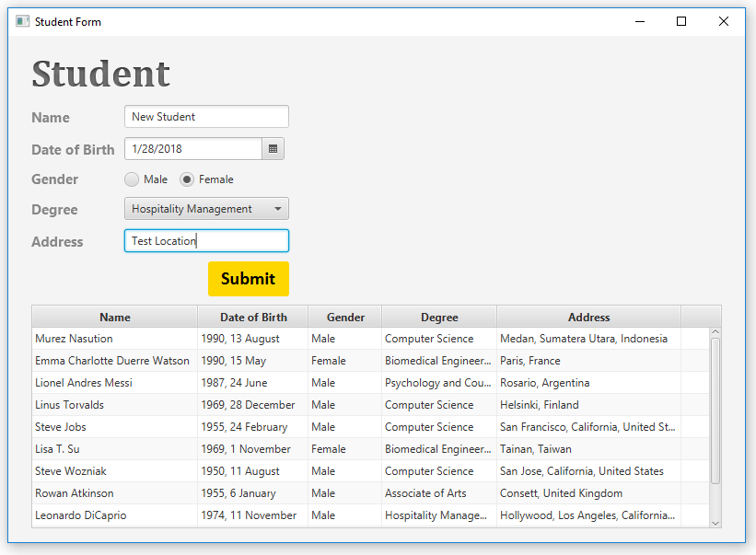Viewport: 756px width, 555px height.
Task: Select the Steve Wozniak cell
Action: pyautogui.click(x=115, y=471)
